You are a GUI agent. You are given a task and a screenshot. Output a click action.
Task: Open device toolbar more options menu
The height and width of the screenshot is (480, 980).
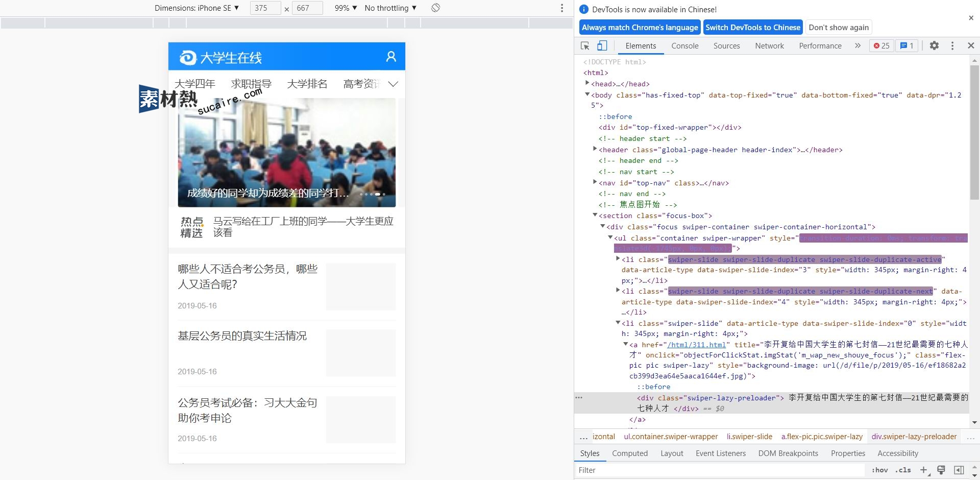(562, 8)
